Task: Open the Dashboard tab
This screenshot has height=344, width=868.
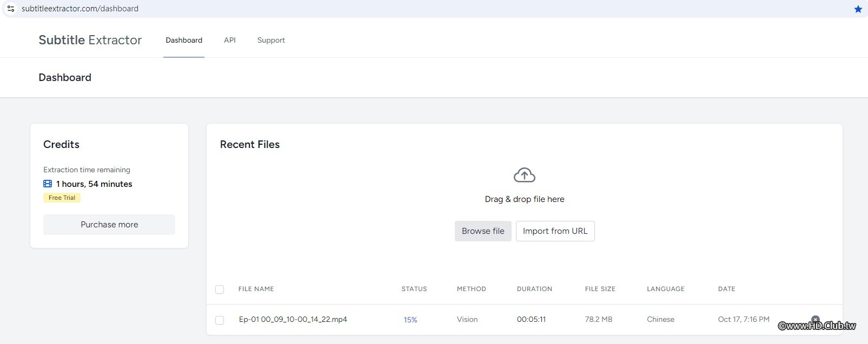Action: point(184,40)
